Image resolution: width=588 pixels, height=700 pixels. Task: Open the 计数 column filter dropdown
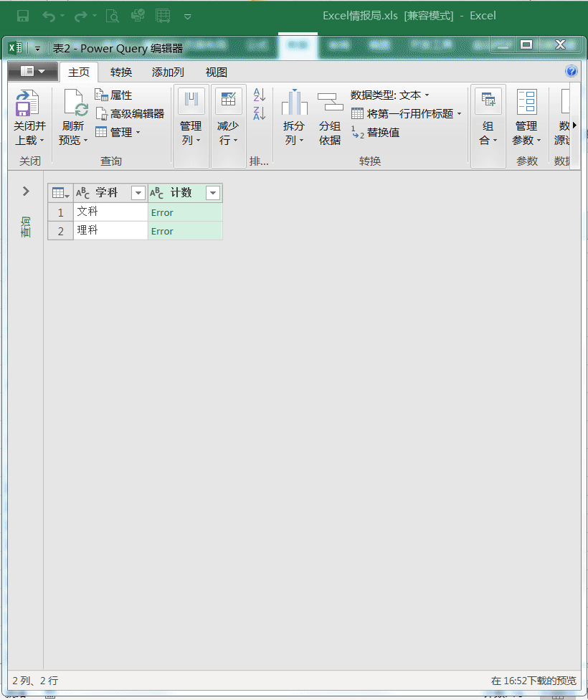click(213, 193)
